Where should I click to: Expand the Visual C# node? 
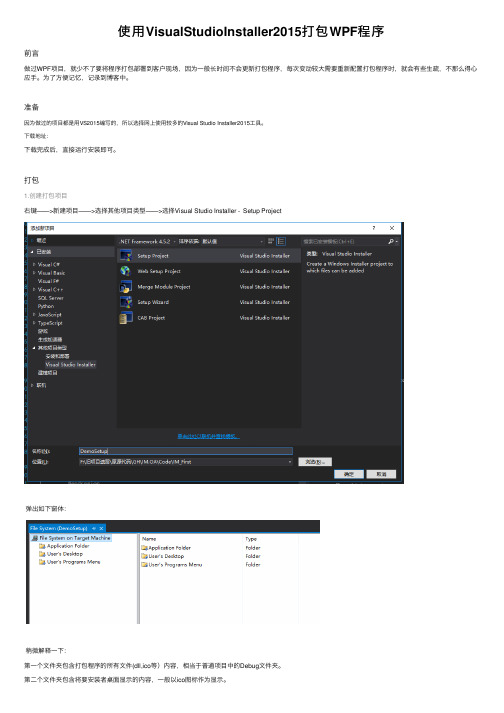34,265
